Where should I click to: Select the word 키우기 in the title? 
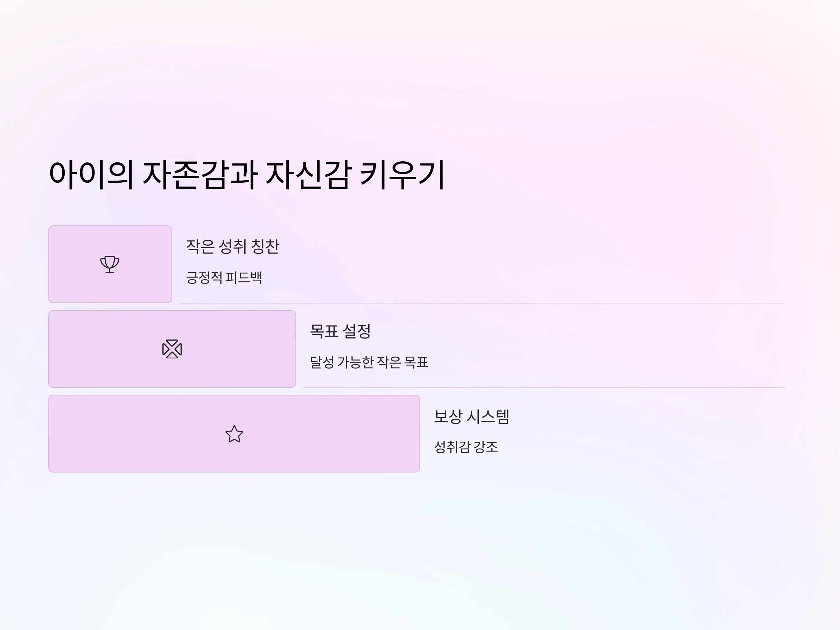[x=402, y=175]
